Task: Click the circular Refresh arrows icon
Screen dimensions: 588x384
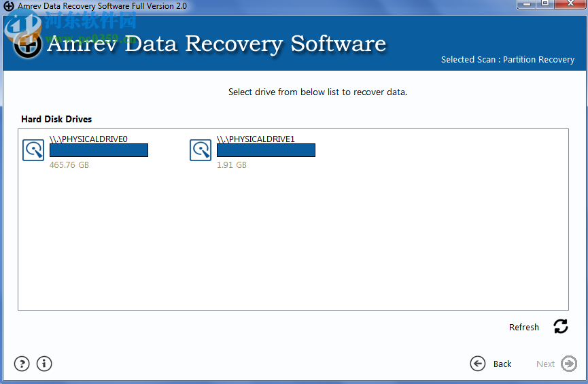Action: pos(561,326)
